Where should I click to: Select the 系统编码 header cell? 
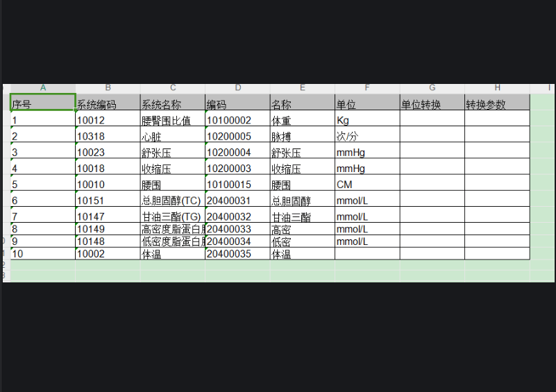108,105
